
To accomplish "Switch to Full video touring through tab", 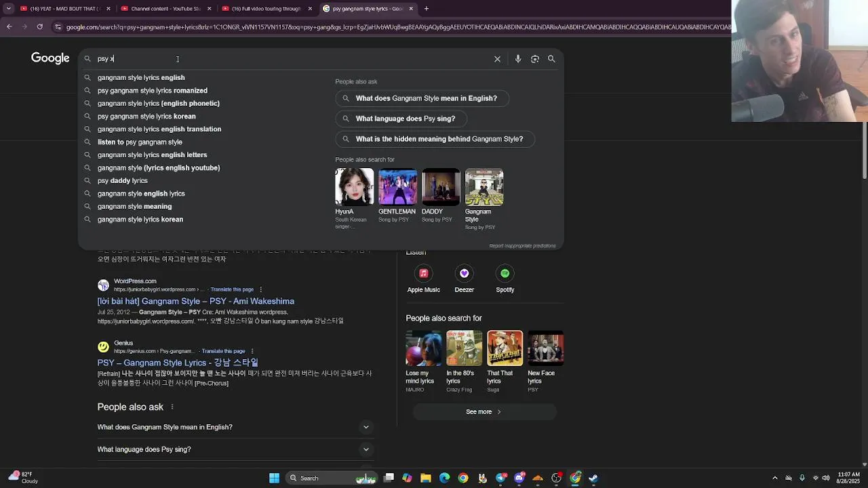I will point(266,9).
